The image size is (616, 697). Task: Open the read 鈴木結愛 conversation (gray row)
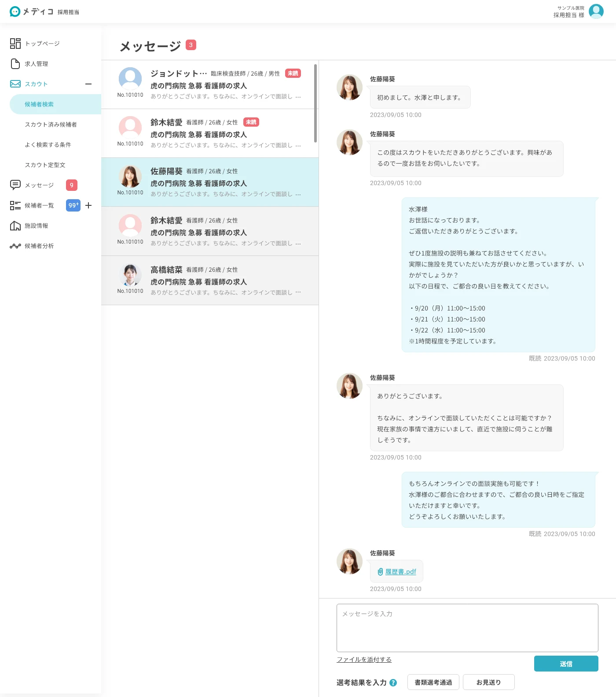tap(210, 231)
